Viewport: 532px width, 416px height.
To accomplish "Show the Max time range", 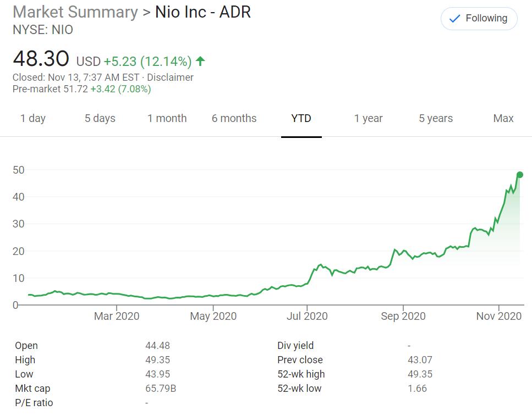I will click(x=503, y=118).
